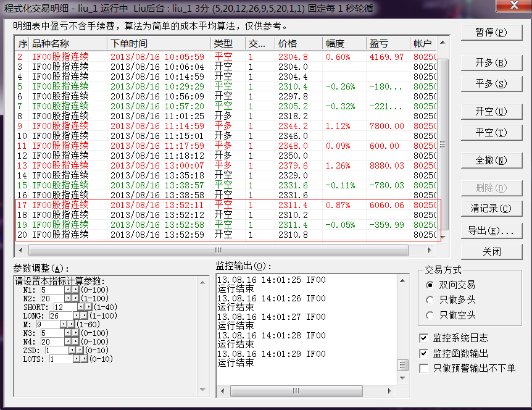
Task: Decrease N3 with its left arrow
Action: point(68,333)
